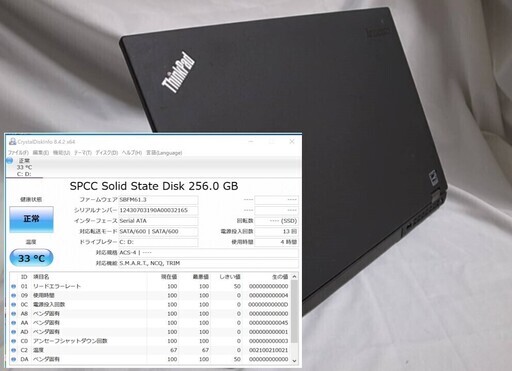The image size is (512, 371).
Task: Click the blue 正常 health status button
Action: point(31,219)
